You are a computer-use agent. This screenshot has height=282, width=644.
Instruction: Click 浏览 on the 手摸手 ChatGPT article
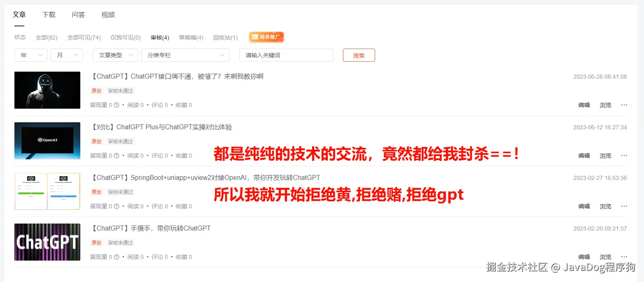tap(605, 257)
